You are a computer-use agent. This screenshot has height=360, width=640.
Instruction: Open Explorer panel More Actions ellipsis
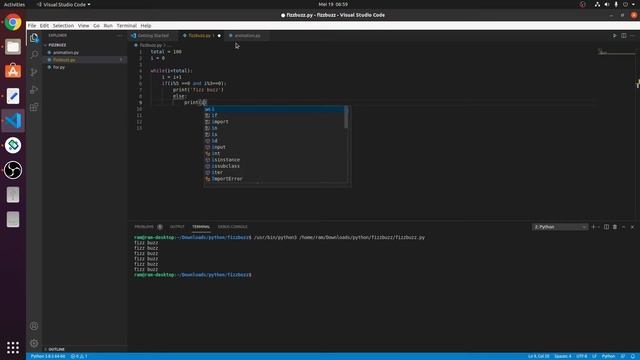click(x=119, y=36)
